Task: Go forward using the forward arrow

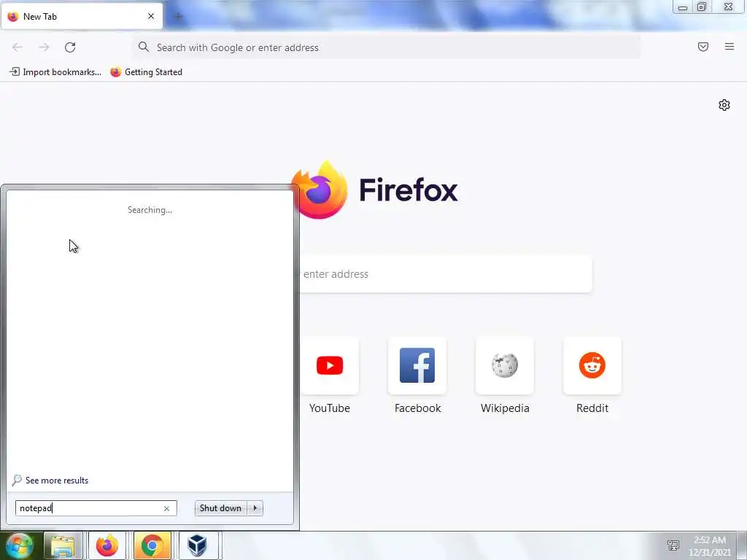Action: [44, 47]
